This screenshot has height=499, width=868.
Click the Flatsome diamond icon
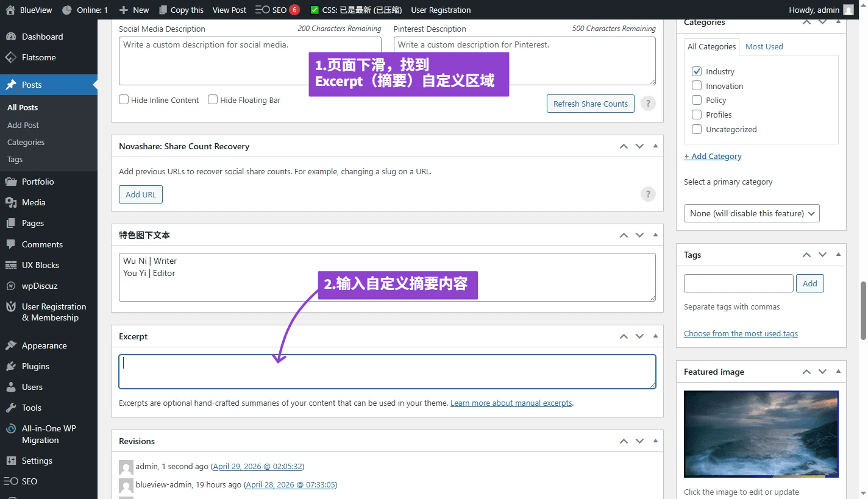[10, 57]
